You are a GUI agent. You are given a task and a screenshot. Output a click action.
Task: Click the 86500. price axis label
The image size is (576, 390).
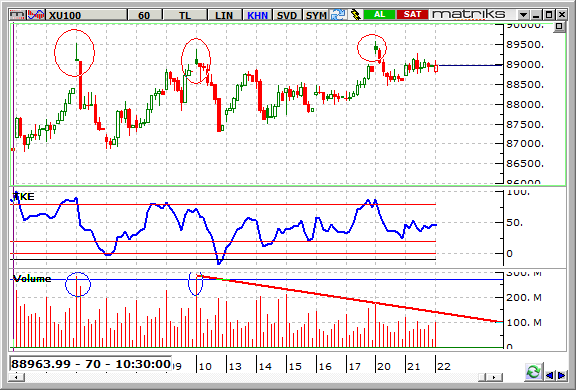click(x=525, y=163)
